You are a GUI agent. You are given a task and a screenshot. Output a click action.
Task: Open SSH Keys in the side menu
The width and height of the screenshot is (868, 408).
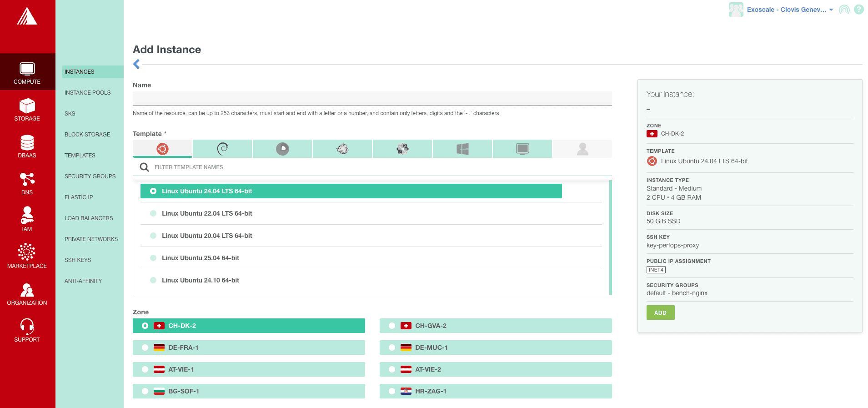tap(78, 260)
